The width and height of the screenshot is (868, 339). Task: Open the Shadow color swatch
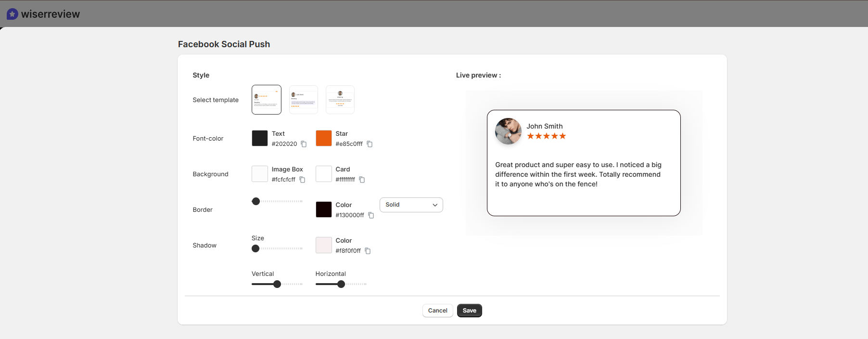pyautogui.click(x=324, y=245)
